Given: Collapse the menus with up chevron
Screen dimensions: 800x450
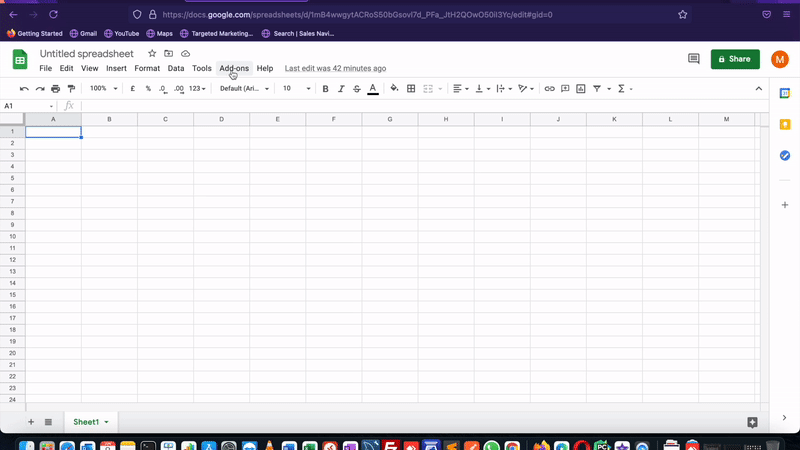Looking at the screenshot, I should [759, 89].
